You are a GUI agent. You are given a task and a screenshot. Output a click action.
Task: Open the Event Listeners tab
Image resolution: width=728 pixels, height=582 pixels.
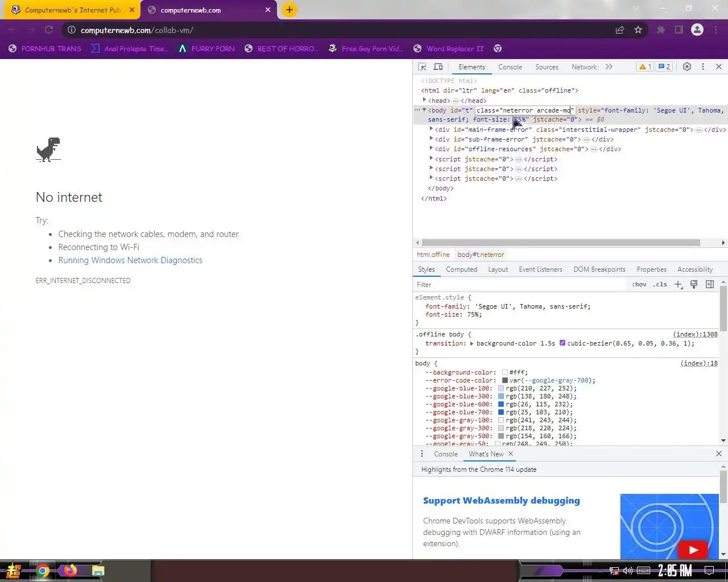point(540,269)
